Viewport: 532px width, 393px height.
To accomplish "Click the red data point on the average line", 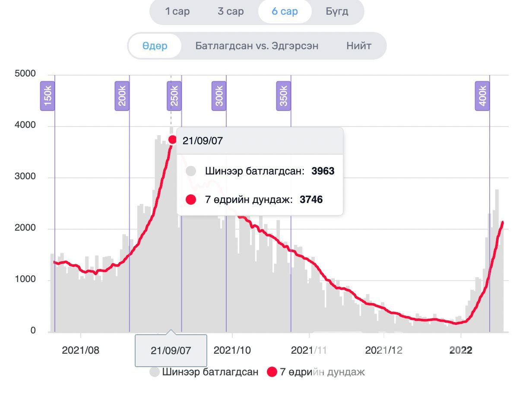I will [x=173, y=139].
